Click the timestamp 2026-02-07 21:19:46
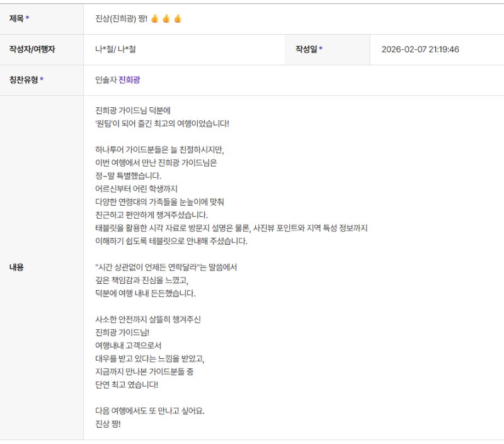504x444 pixels. coord(420,49)
